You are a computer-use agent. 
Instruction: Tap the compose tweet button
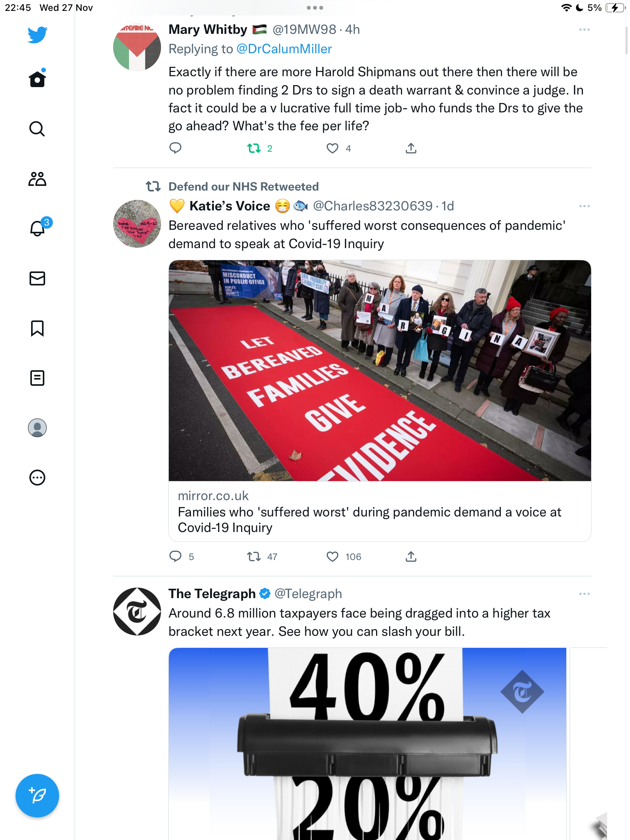click(37, 796)
